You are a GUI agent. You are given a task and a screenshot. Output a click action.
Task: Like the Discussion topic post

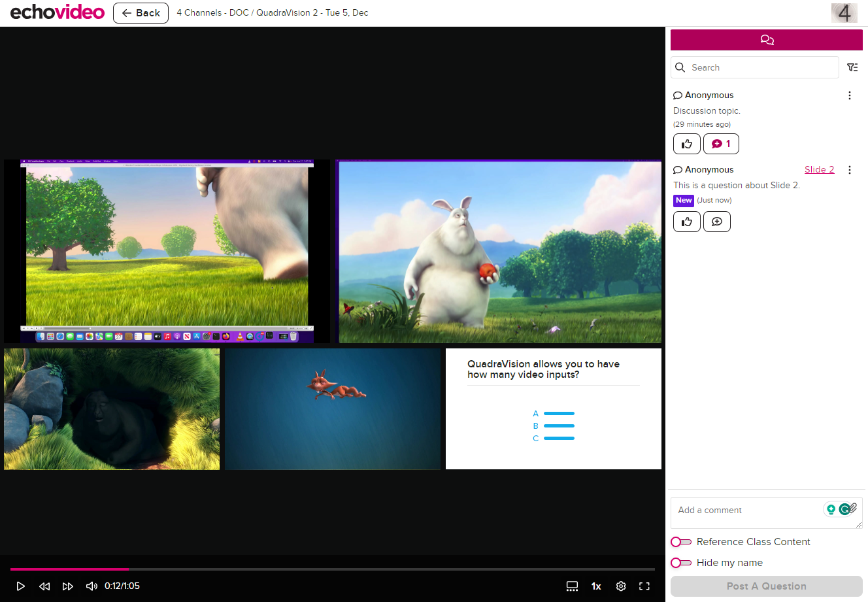(687, 144)
